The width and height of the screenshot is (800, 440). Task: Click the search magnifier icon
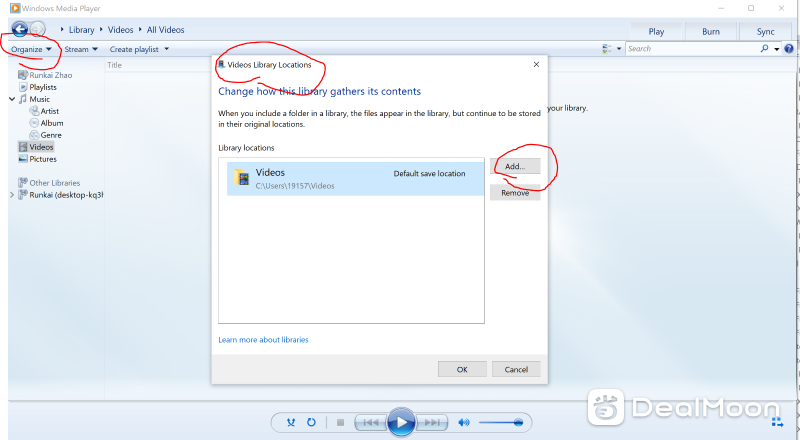pos(764,48)
